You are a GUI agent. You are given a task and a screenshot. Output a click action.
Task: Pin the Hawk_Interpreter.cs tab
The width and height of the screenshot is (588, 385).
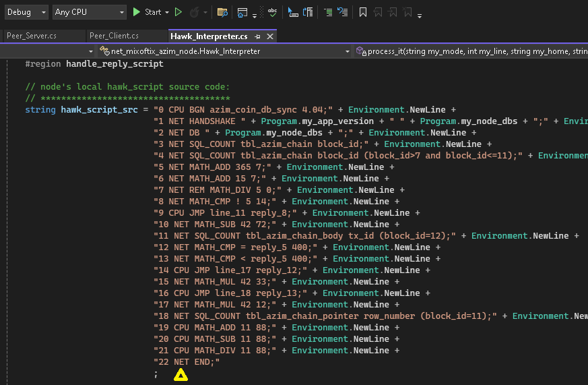[x=257, y=37]
